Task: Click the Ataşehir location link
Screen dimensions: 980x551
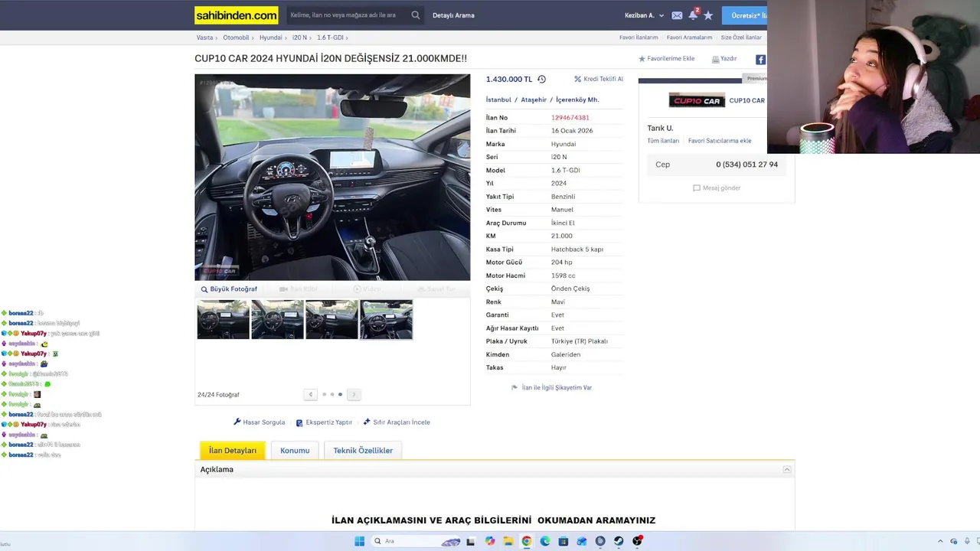Action: (534, 99)
